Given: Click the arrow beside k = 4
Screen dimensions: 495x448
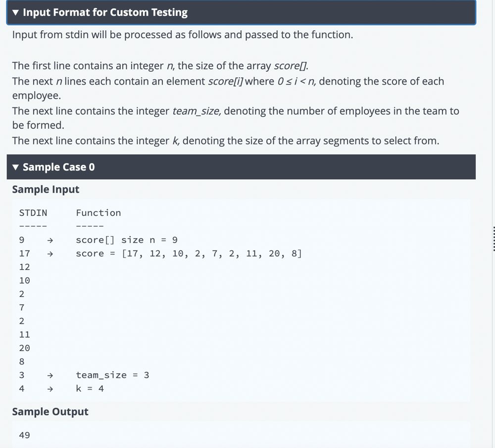Looking at the screenshot, I should point(50,389).
